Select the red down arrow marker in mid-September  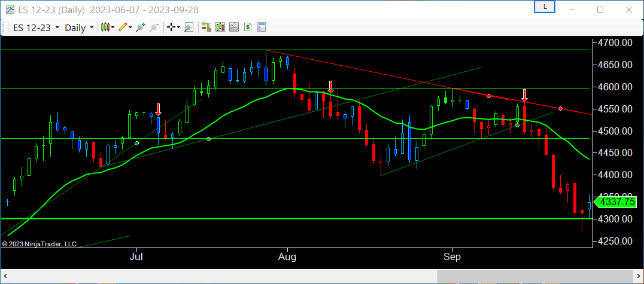point(524,95)
